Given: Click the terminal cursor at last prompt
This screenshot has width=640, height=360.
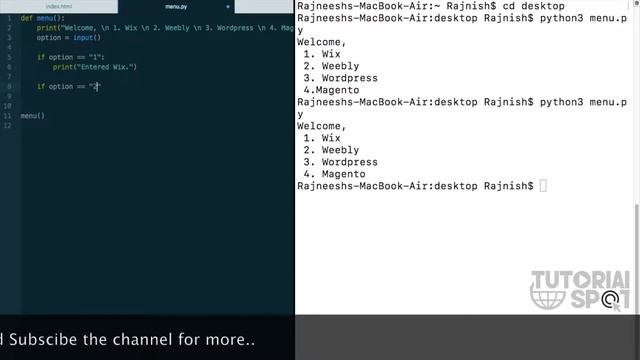Looking at the screenshot, I should [543, 186].
